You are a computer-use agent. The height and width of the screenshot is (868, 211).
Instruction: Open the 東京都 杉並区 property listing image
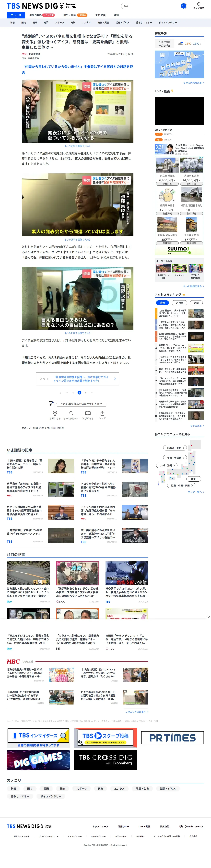tap(167, 165)
